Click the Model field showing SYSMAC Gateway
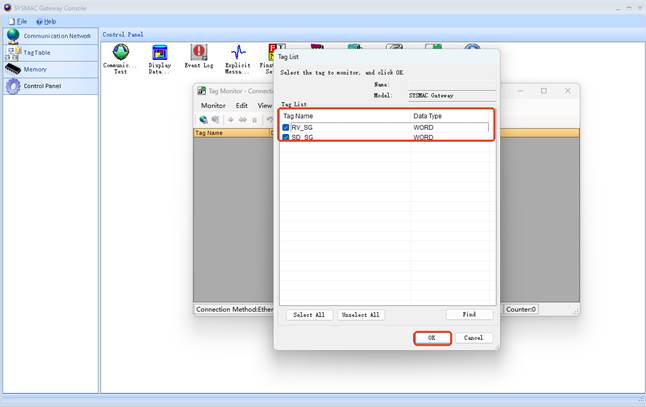The width and height of the screenshot is (646, 407). [x=452, y=96]
